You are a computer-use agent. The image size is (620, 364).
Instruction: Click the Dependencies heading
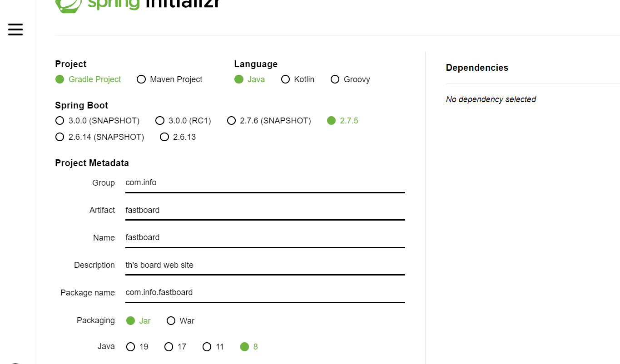pyautogui.click(x=477, y=68)
